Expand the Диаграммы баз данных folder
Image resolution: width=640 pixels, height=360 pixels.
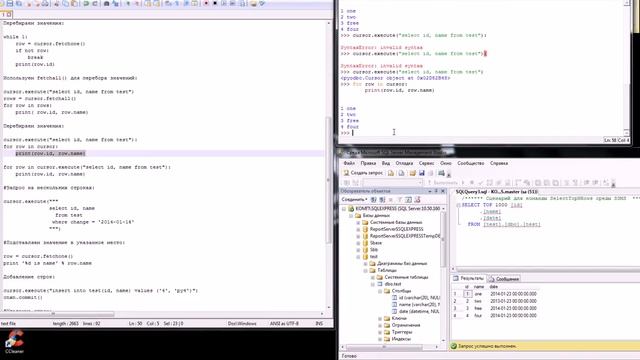[366, 264]
